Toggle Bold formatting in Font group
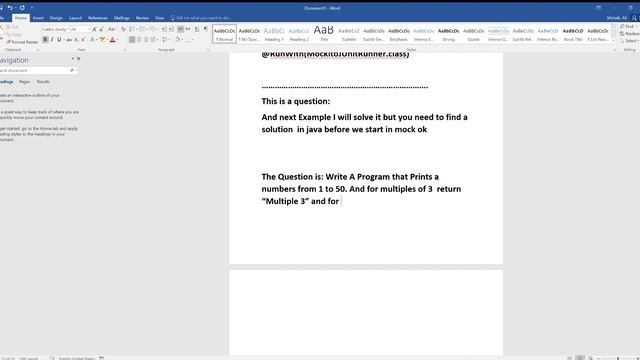Image resolution: width=640 pixels, height=360 pixels. tap(45, 40)
